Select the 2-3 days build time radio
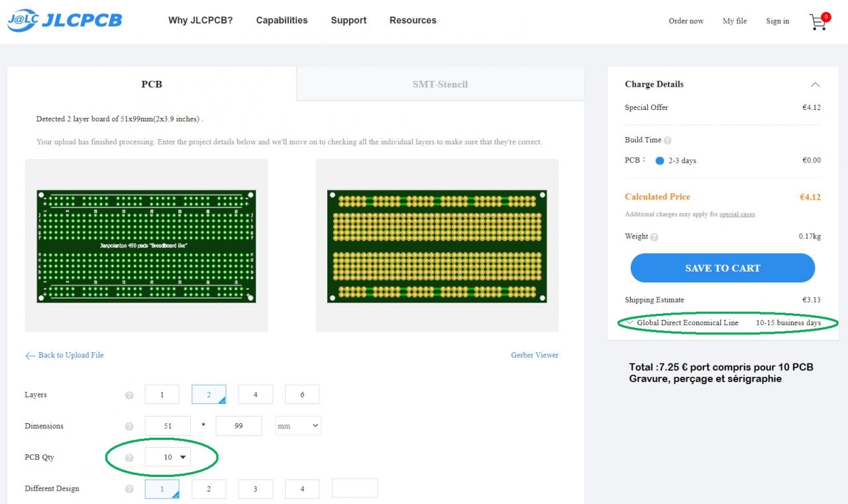The height and width of the screenshot is (504, 848). [660, 161]
